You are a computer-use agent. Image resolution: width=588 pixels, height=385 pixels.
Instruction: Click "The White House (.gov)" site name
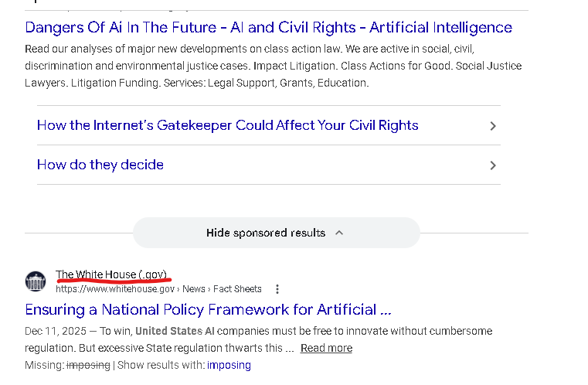tap(110, 274)
